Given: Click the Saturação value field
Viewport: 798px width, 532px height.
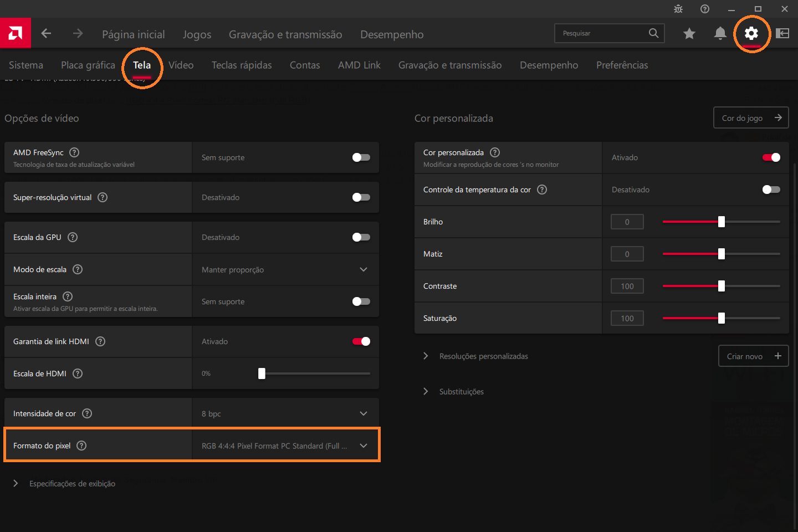Looking at the screenshot, I should click(627, 318).
